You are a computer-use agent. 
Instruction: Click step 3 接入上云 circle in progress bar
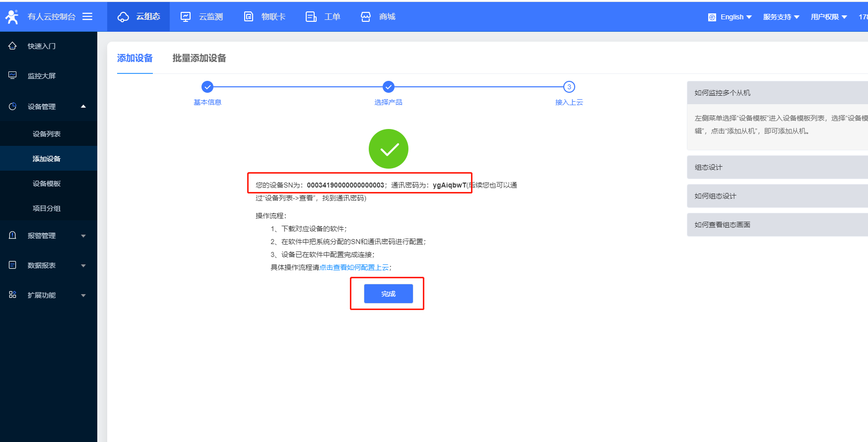coord(569,87)
